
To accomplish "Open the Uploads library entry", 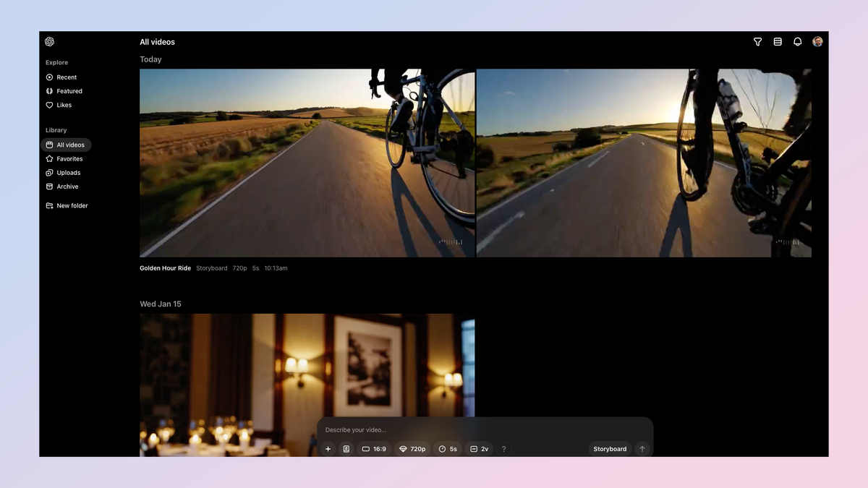I will pos(69,172).
